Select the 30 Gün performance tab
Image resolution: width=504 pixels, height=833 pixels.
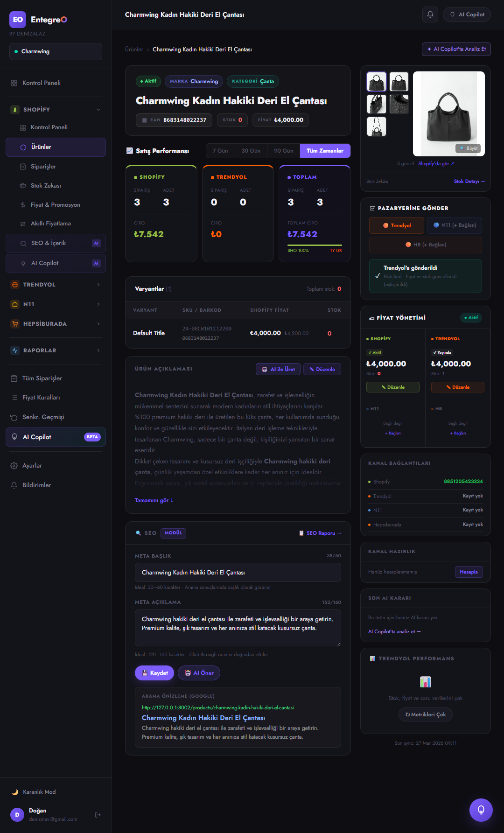pyautogui.click(x=251, y=151)
